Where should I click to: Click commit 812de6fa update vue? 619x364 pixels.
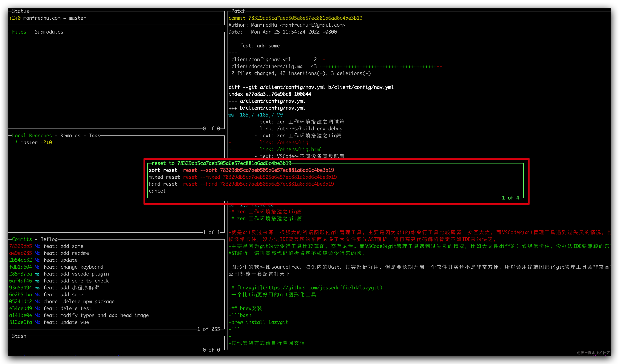pyautogui.click(x=49, y=322)
